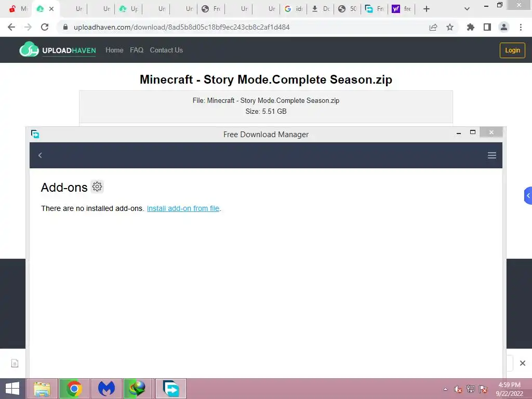Switch to Free Download Manager browser tab

(x=375, y=9)
